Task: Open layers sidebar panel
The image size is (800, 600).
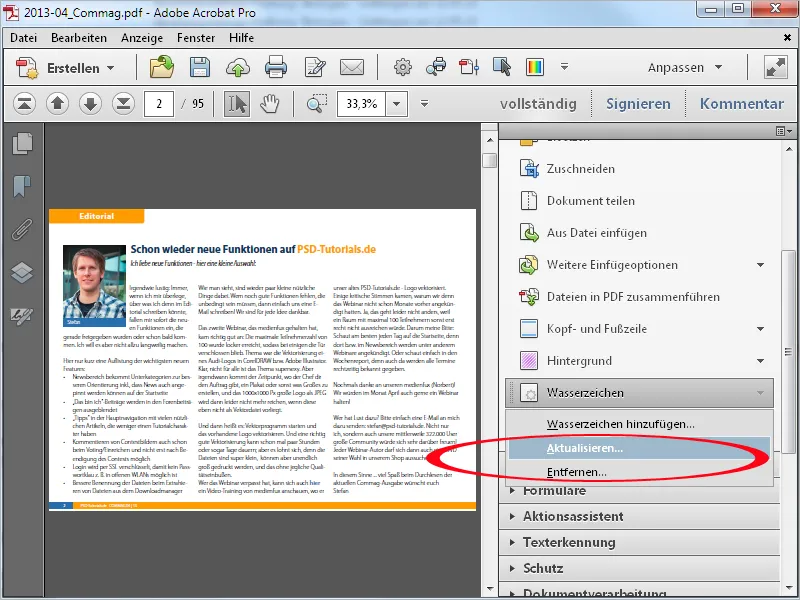Action: [x=22, y=272]
